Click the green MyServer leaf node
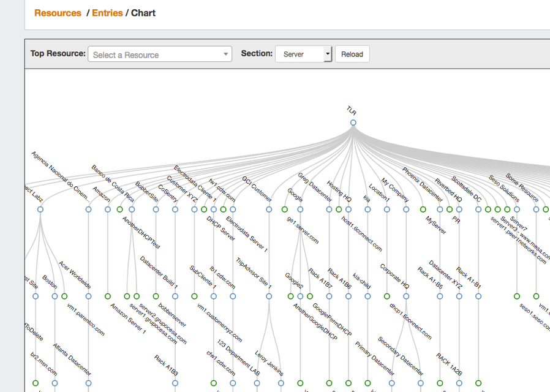This screenshot has width=550, height=392. (x=423, y=209)
